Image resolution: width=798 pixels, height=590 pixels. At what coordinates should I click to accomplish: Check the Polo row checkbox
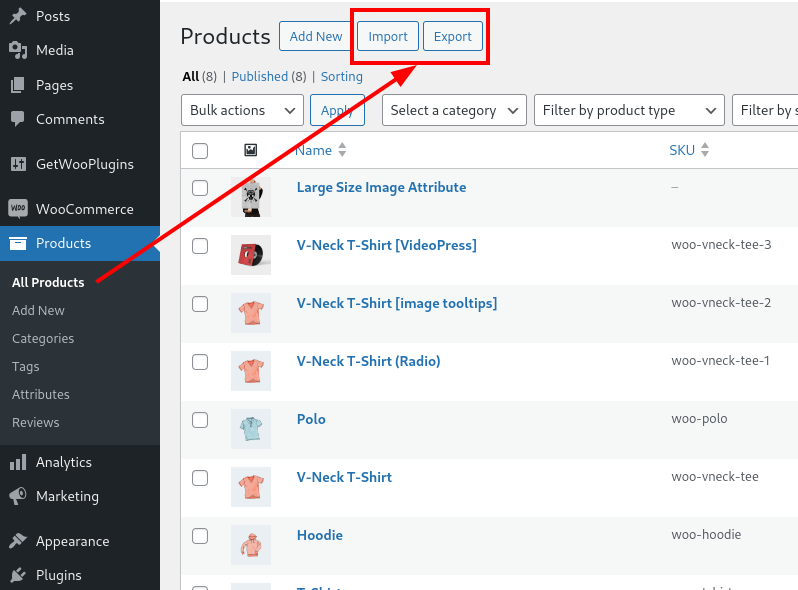click(x=200, y=420)
